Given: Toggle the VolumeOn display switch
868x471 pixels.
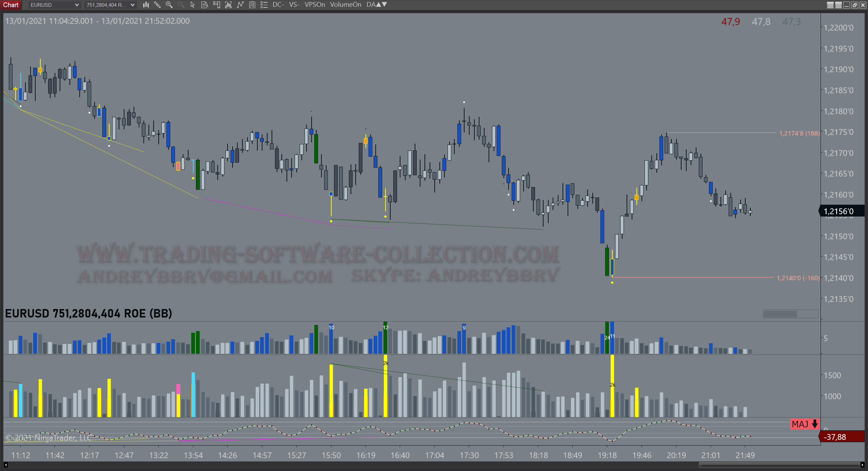Looking at the screenshot, I should (345, 5).
